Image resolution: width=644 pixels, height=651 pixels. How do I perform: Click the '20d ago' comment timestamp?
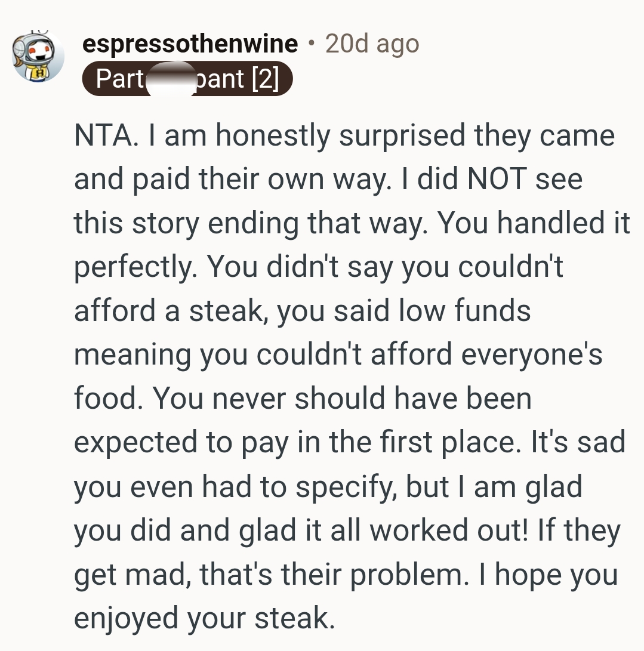(x=372, y=44)
